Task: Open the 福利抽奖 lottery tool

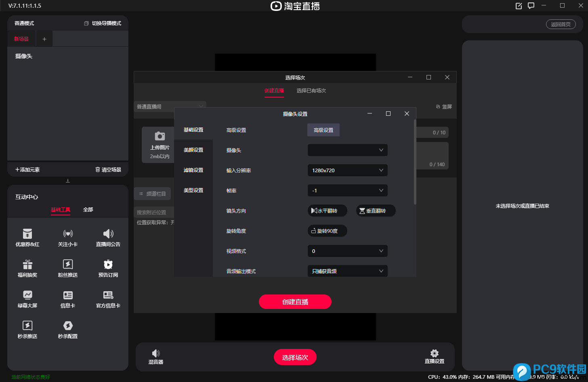Action: (27, 268)
